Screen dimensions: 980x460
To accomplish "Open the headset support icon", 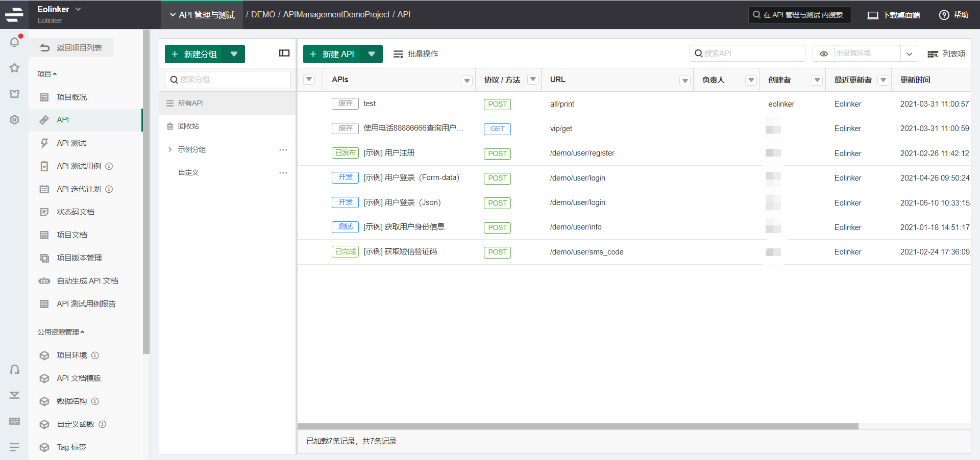I will [x=14, y=370].
